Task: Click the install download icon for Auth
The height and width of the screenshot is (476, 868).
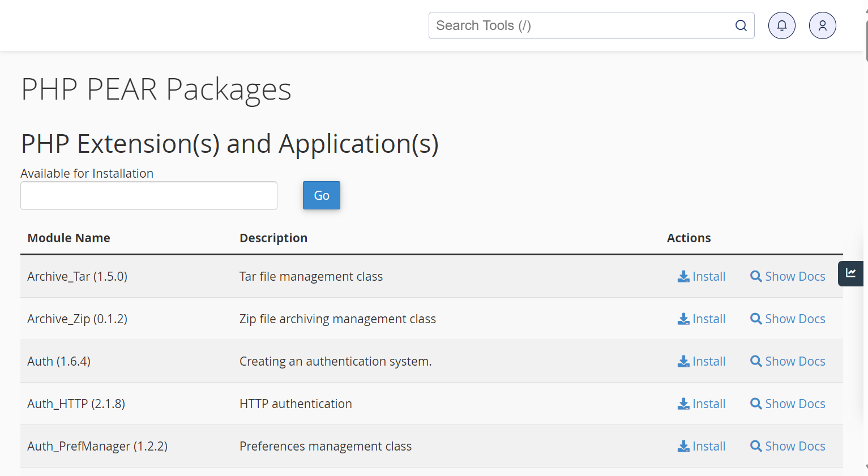Action: 683,361
